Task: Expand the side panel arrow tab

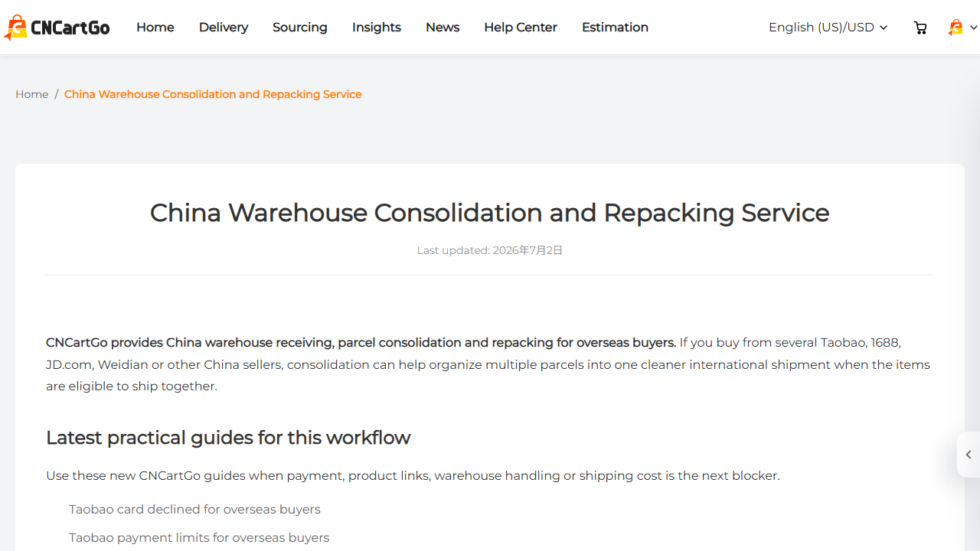Action: pos(969,455)
